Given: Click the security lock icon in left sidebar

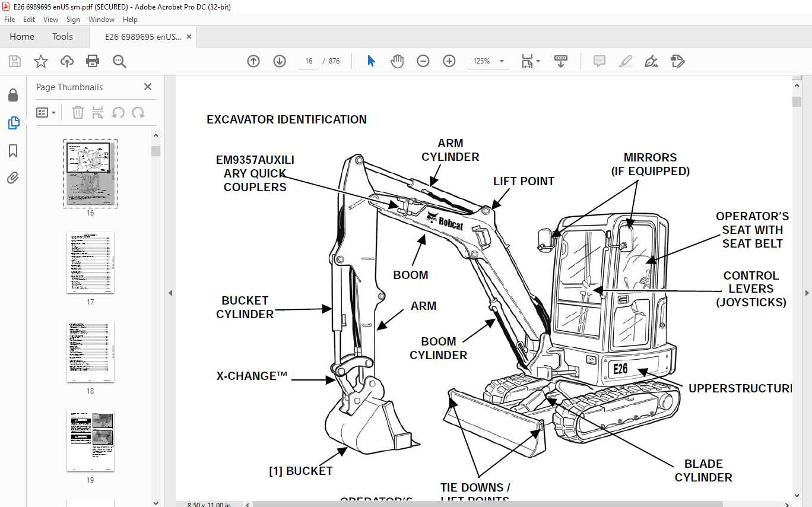Looking at the screenshot, I should (13, 95).
